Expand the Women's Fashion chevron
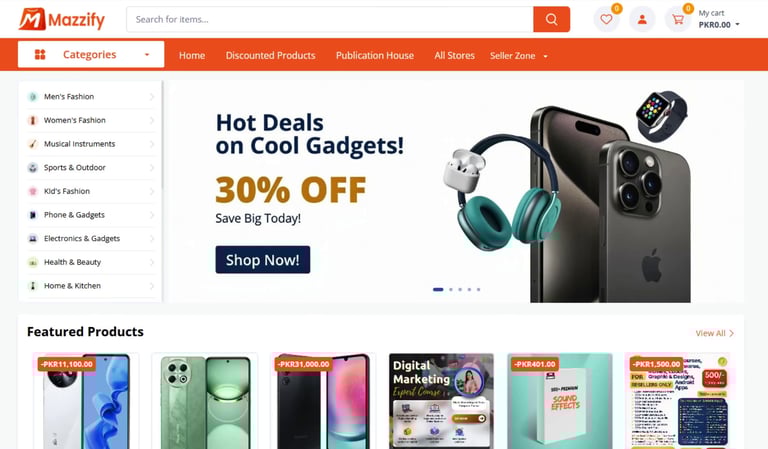The width and height of the screenshot is (768, 449). coord(152,120)
